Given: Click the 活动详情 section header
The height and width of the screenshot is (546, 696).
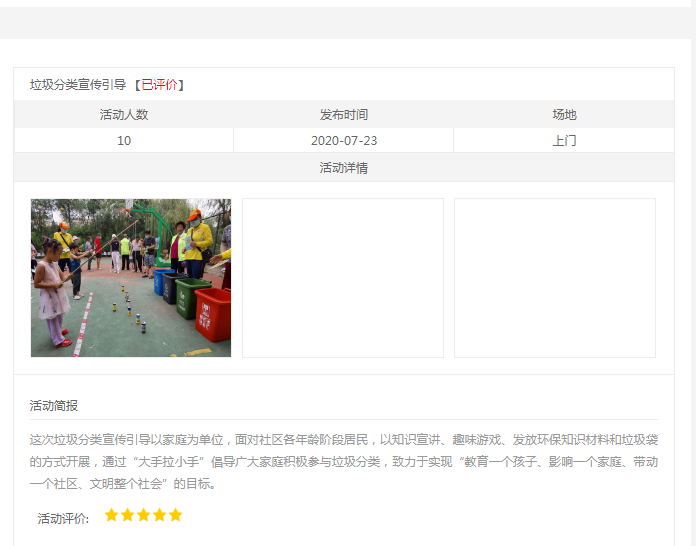Looking at the screenshot, I should (344, 168).
